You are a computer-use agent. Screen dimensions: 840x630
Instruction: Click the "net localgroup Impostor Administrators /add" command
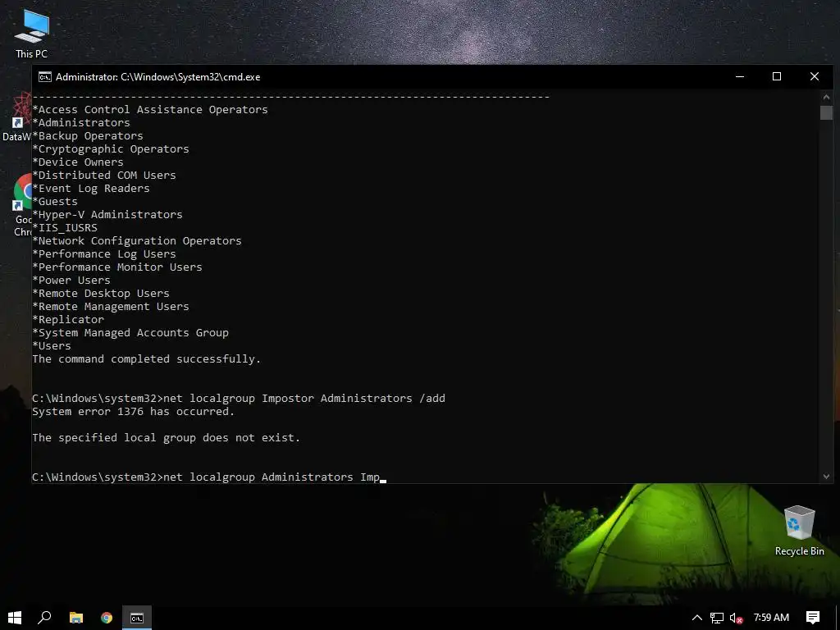(304, 399)
